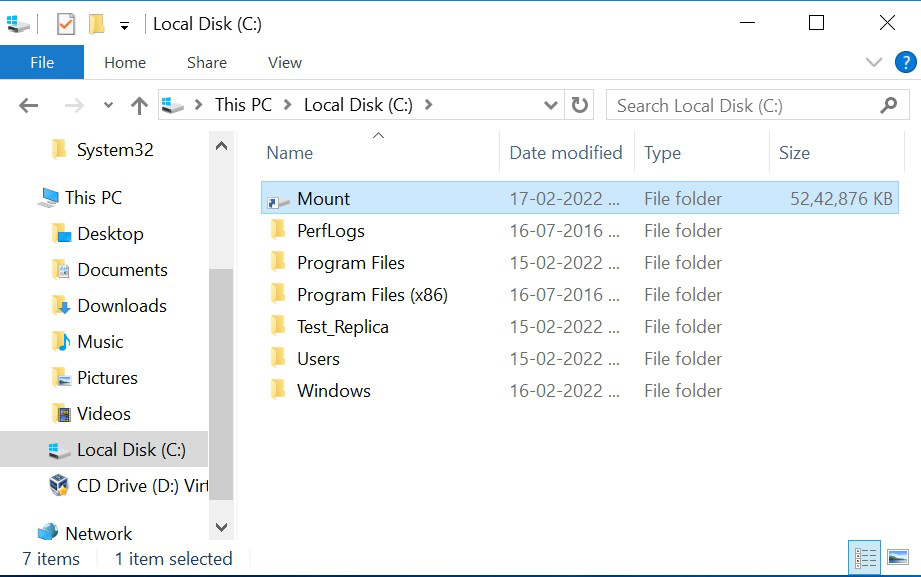Click the refresh button beside address bar

point(579,105)
